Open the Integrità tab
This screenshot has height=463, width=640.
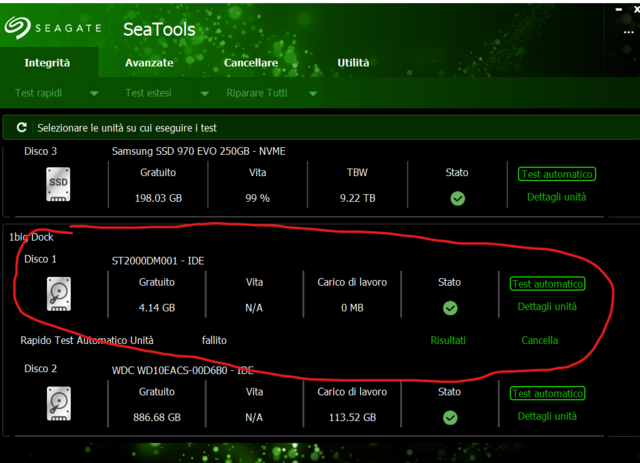click(x=47, y=62)
